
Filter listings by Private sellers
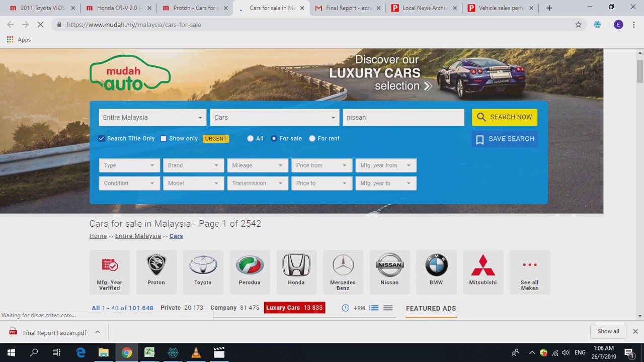point(182,308)
